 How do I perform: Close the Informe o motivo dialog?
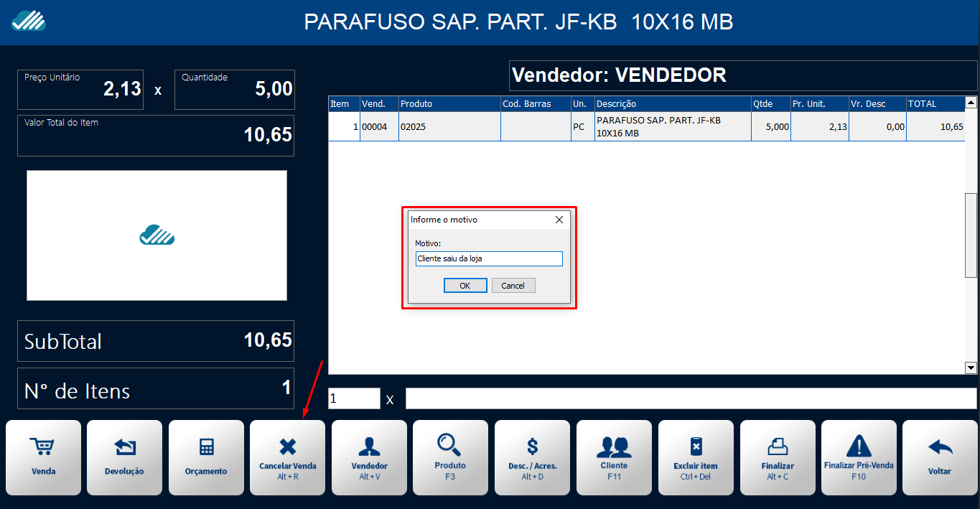coord(559,220)
